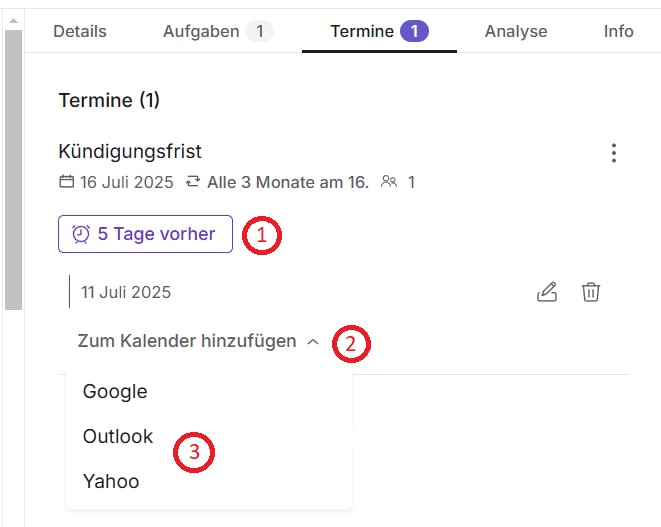This screenshot has width=661, height=527.
Task: Open the three-dot menu for Kündigungsfrist
Action: tap(614, 153)
